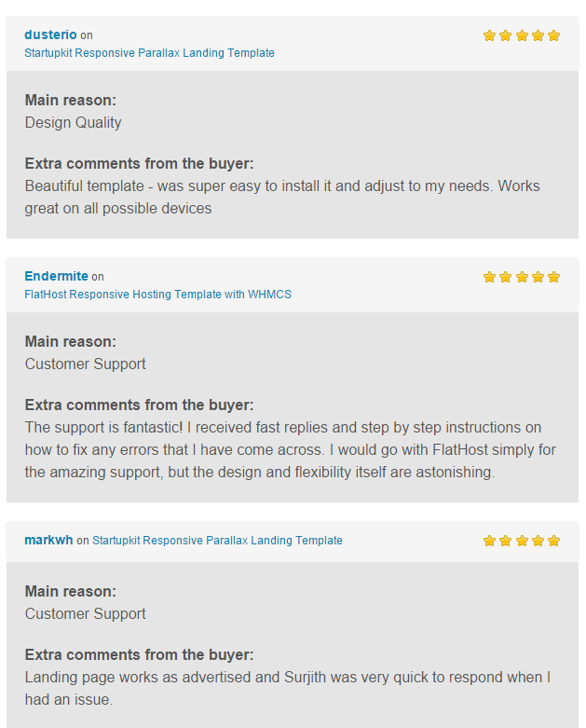Click markwh's comment mentioning Surjith
Image resolution: width=586 pixels, height=728 pixels.
[288, 689]
